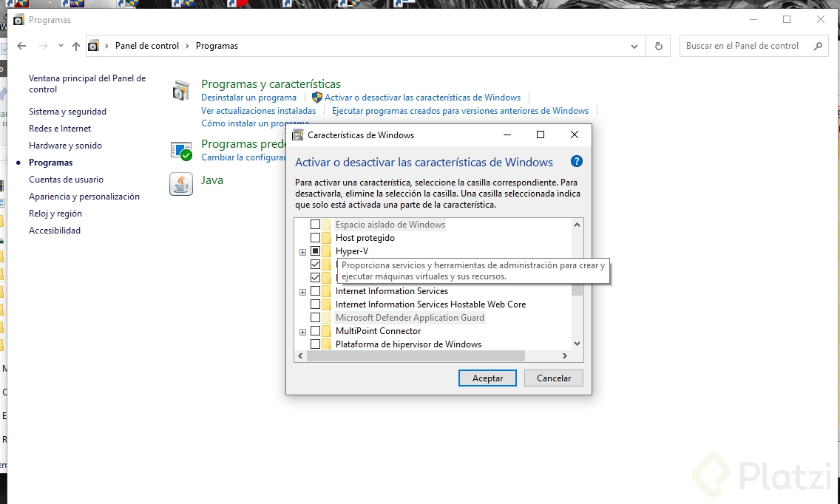Open Hardware y sonido category
The width and height of the screenshot is (840, 504).
[65, 146]
